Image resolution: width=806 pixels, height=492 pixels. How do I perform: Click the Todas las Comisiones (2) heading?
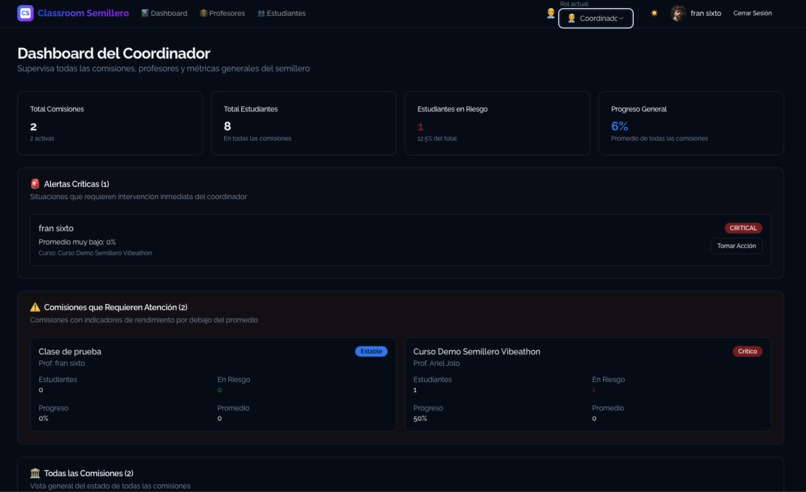tap(88, 473)
